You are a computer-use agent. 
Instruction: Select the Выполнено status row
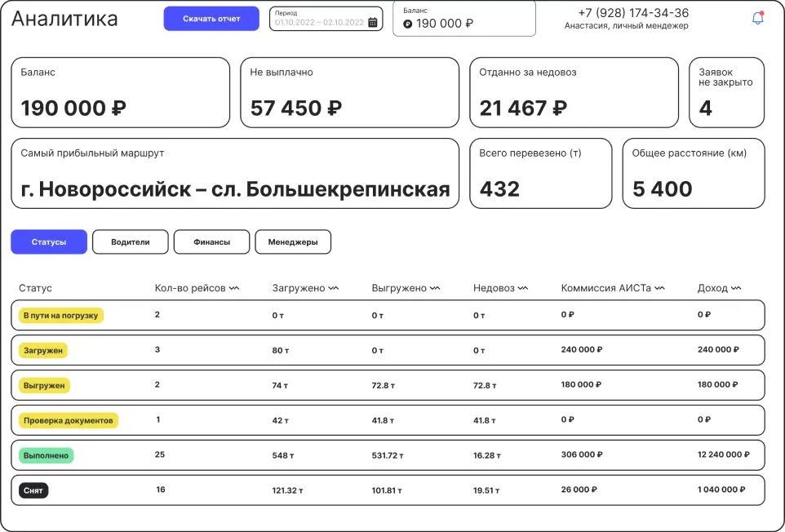pyautogui.click(x=388, y=455)
